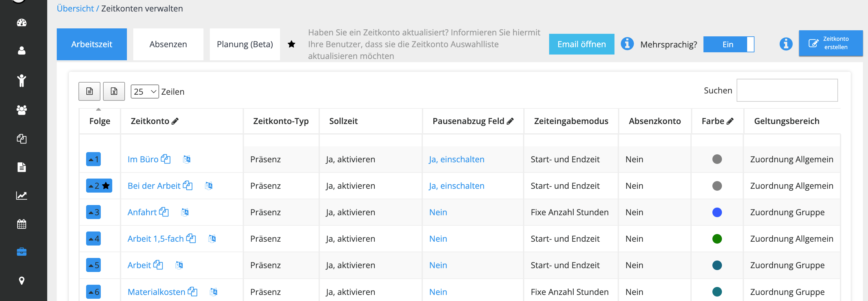This screenshot has width=868, height=301.
Task: Click translate icon beside Bei der Arbeit
Action: pos(209,186)
